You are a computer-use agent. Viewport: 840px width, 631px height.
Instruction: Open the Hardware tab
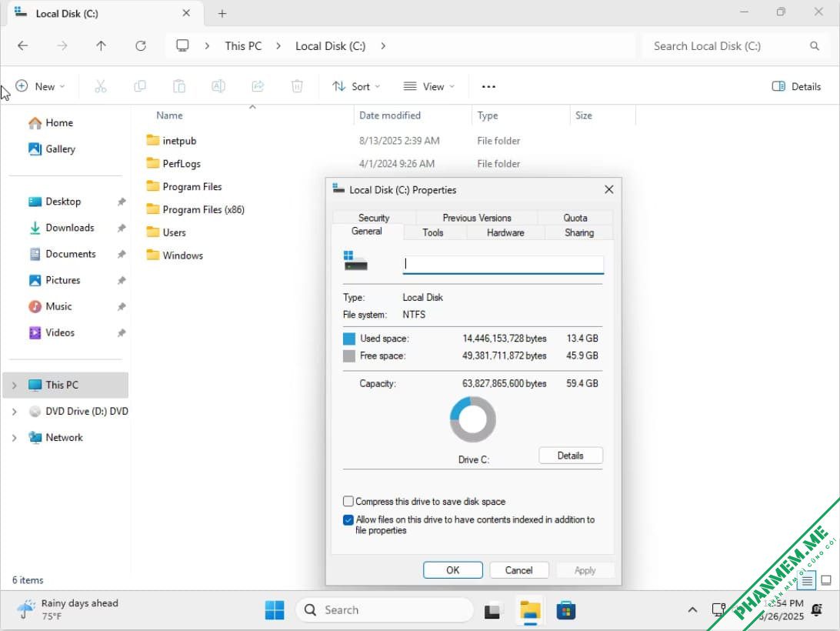pyautogui.click(x=505, y=232)
